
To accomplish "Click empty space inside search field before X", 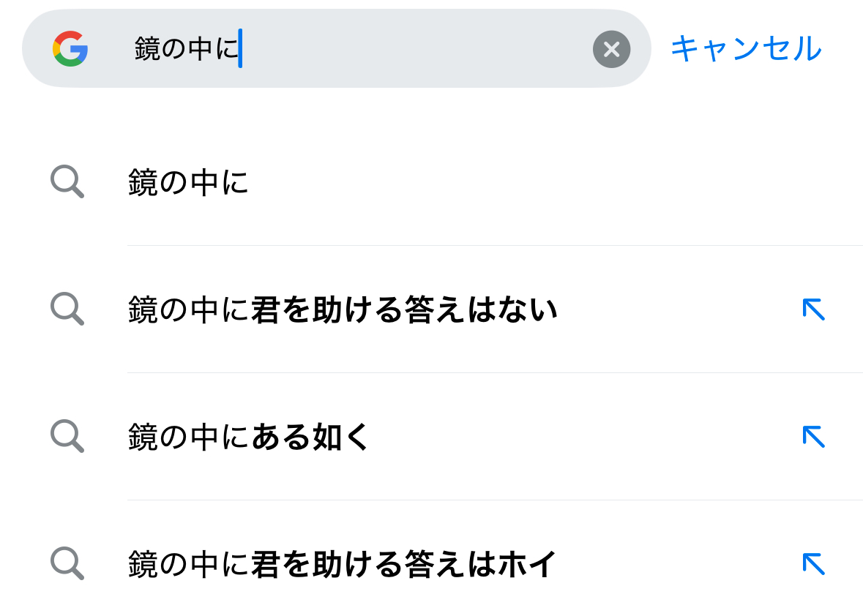I will pos(417,49).
